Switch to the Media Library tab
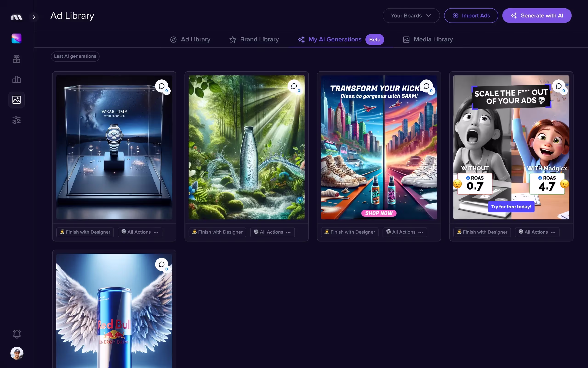 pyautogui.click(x=428, y=39)
